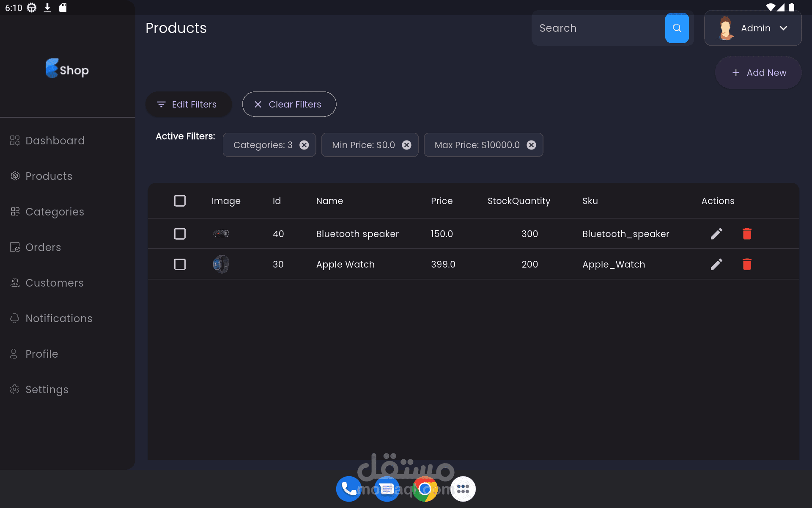Click the Clear Filters button

pyautogui.click(x=289, y=104)
